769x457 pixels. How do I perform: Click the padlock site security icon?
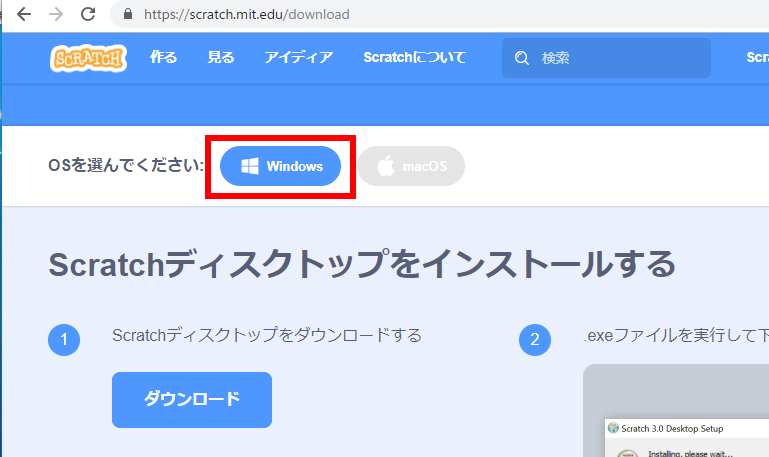tap(128, 14)
